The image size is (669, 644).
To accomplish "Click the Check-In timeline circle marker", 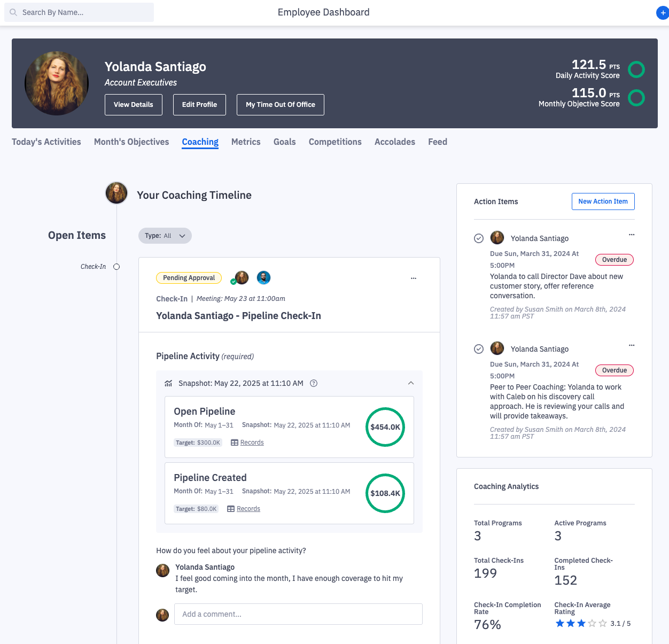I will tap(116, 267).
